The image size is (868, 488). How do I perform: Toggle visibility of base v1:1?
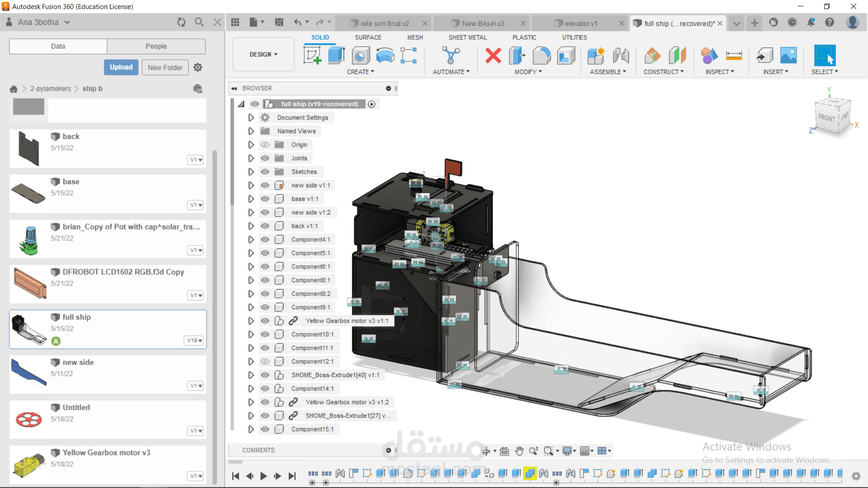[x=265, y=199]
